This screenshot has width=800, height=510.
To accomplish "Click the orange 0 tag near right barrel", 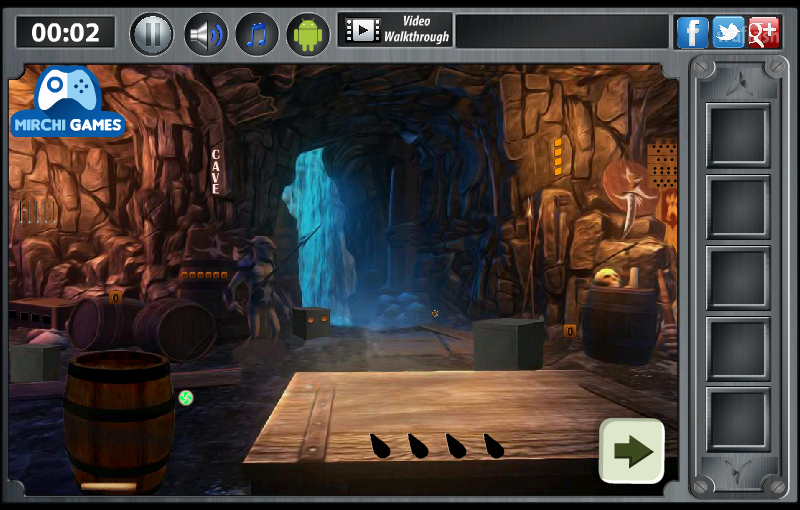I will click(570, 331).
